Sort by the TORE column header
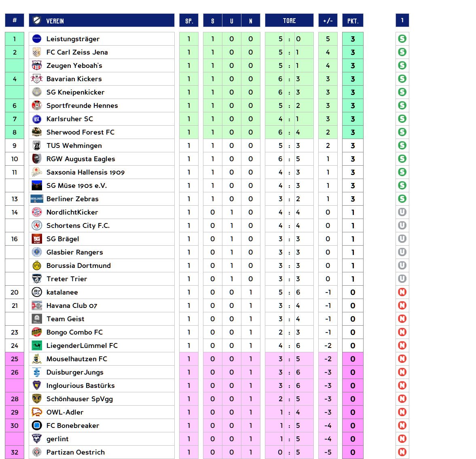The height and width of the screenshot is (459, 476). [289, 21]
